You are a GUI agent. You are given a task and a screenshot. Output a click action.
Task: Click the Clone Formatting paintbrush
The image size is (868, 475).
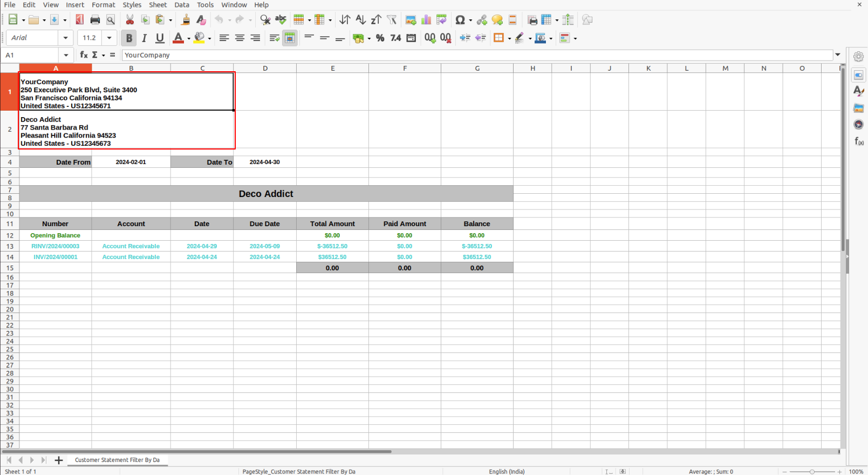pos(186,20)
